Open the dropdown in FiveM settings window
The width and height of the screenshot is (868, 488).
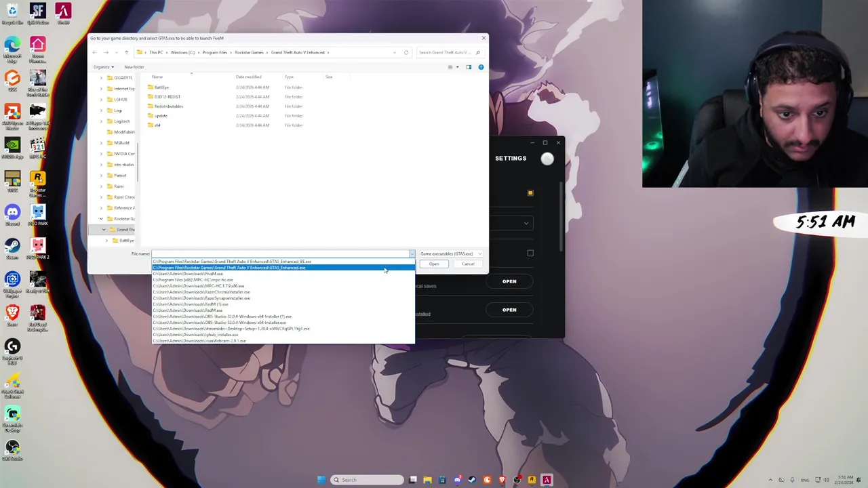(526, 224)
